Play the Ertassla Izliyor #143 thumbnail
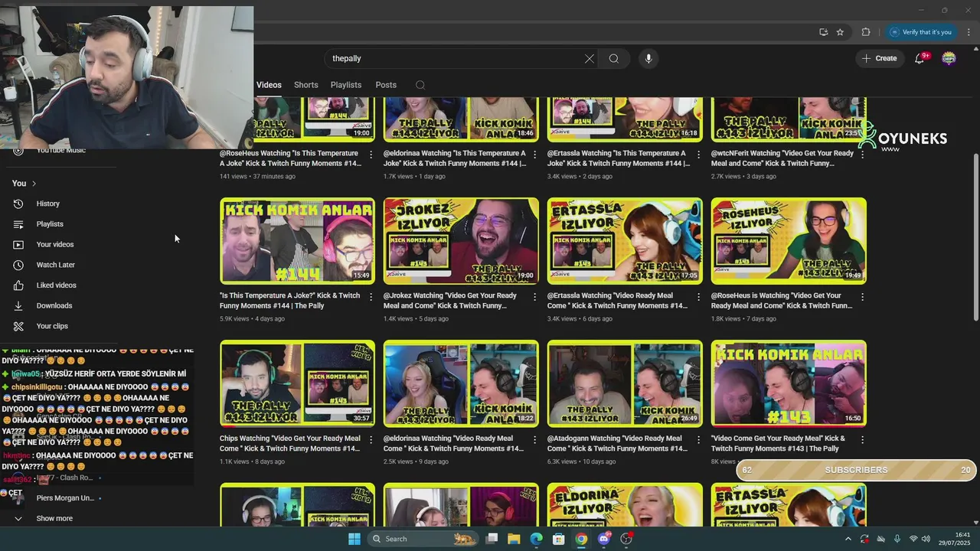Screen dimensions: 980x551 pyautogui.click(x=625, y=241)
